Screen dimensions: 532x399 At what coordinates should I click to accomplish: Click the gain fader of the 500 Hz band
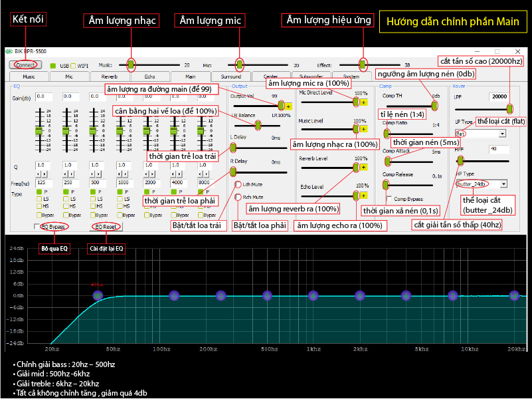point(92,131)
